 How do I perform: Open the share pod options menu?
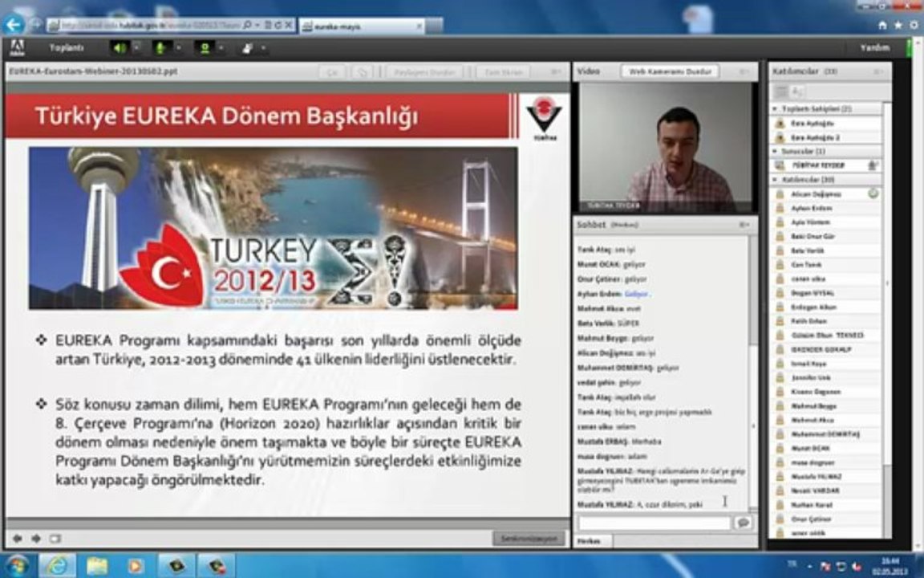click(556, 72)
